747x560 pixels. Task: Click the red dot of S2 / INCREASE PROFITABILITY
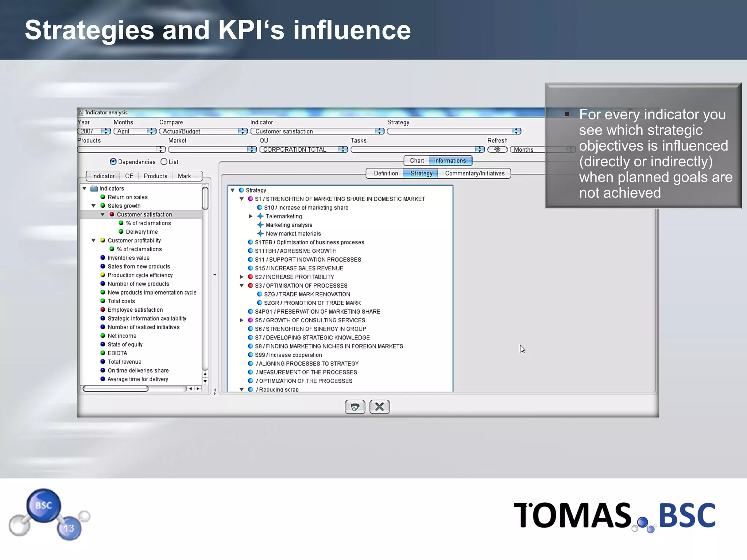[251, 277]
